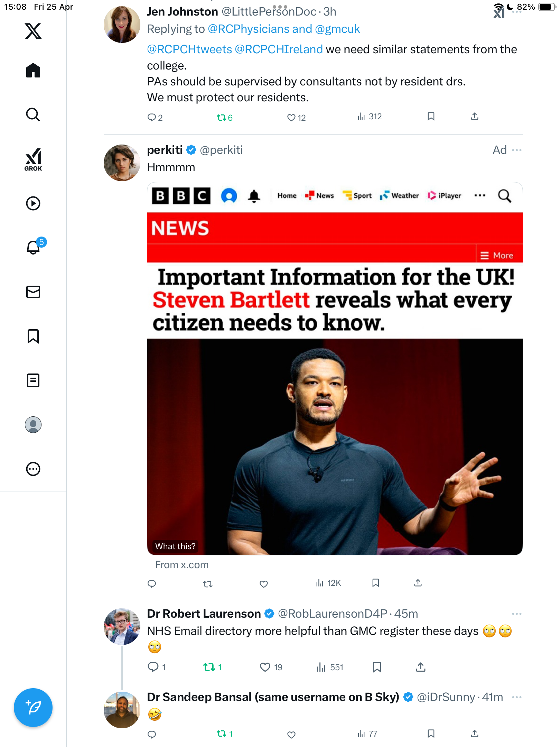Open the more options on perkiti's ad

click(x=517, y=150)
